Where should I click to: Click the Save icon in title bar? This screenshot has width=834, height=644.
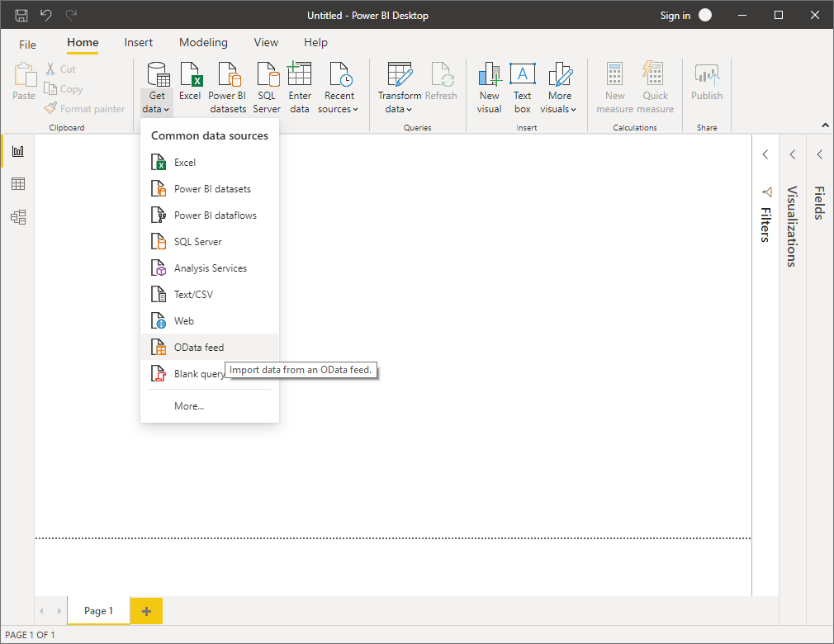point(21,16)
